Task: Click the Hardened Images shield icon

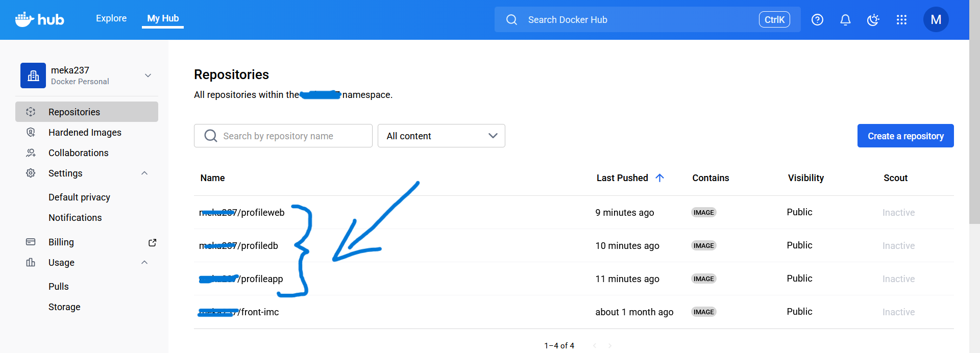Action: (x=31, y=132)
